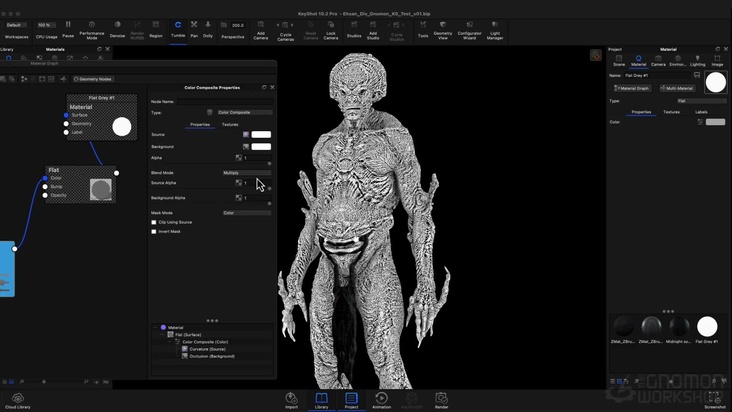732x412 pixels.
Task: Click texture icon next to Background color
Action: 246,147
